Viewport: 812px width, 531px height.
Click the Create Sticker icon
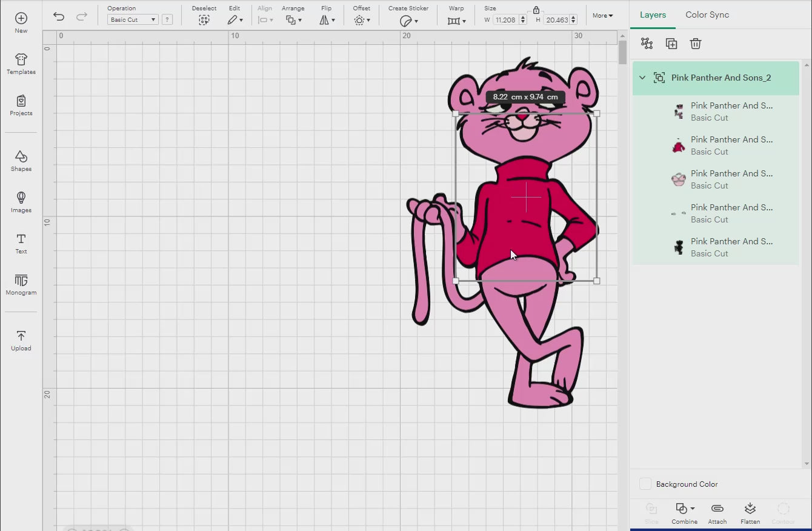pyautogui.click(x=406, y=21)
